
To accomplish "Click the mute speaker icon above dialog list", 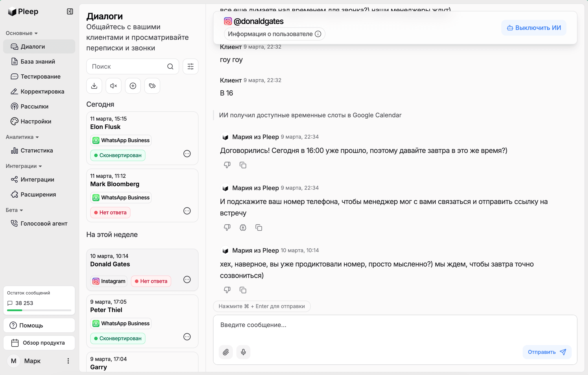I will coord(113,86).
